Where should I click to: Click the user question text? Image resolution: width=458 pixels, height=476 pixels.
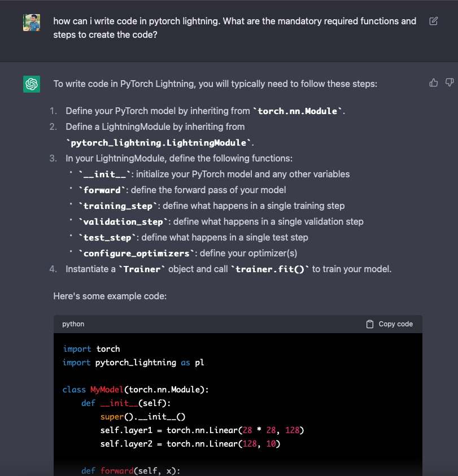[234, 28]
